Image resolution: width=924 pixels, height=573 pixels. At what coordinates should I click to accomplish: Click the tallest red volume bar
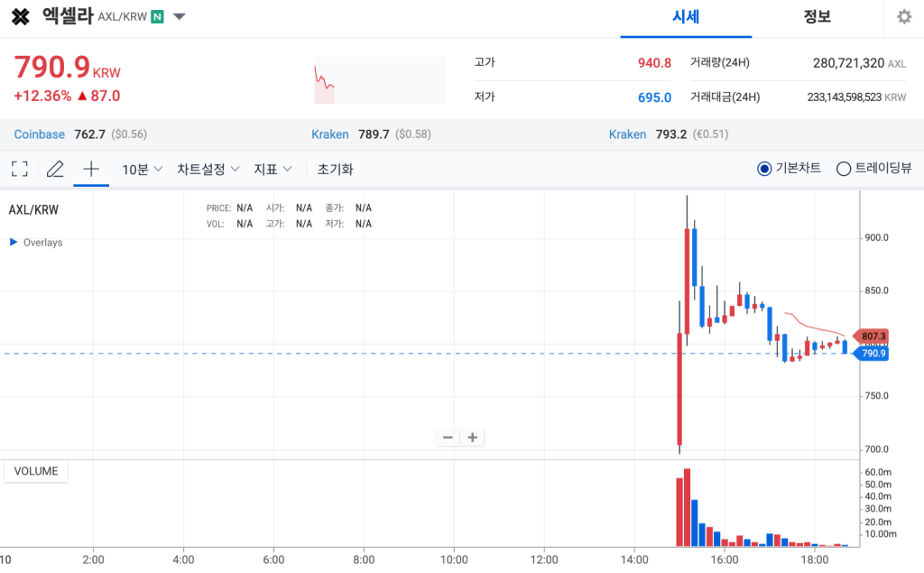pos(687,507)
